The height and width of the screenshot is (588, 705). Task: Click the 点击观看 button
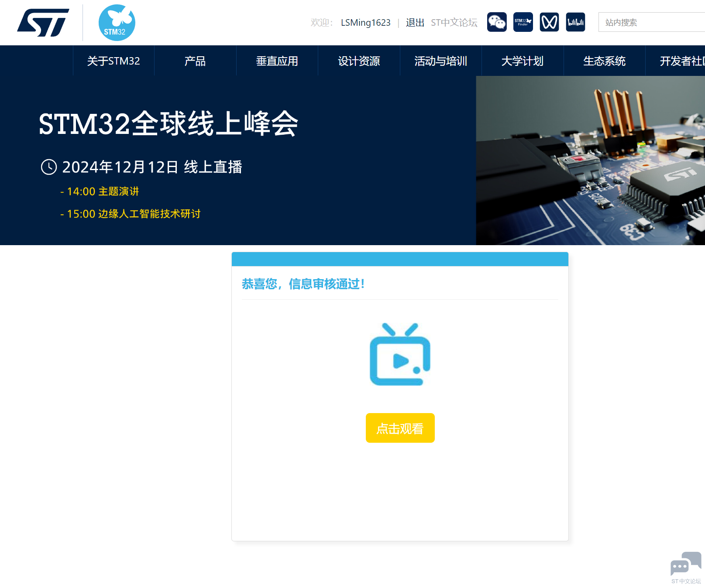(x=400, y=428)
